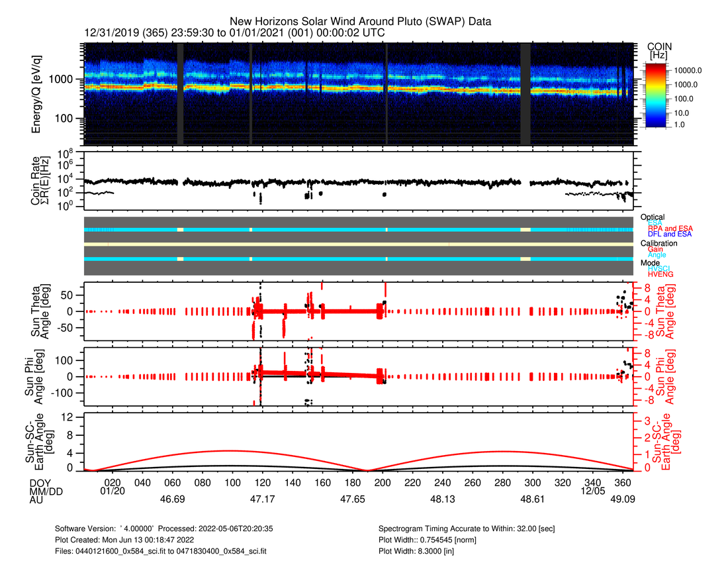Click the 01/20 date label on axis
This screenshot has height=563, width=728.
click(x=113, y=491)
